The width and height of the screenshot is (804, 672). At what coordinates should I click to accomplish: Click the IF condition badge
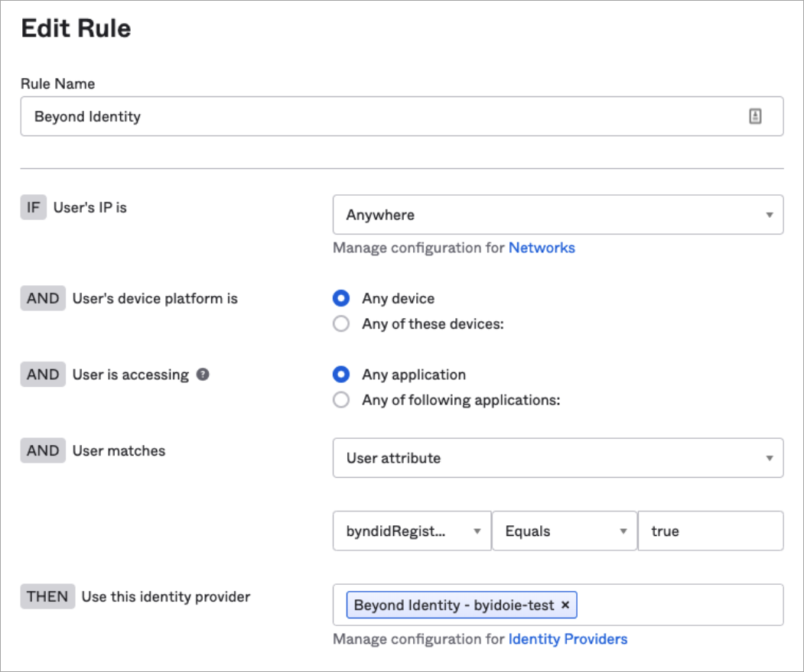(34, 207)
